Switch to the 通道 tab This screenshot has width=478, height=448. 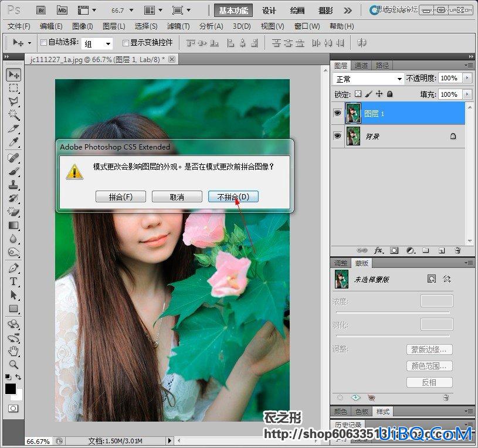[361, 66]
